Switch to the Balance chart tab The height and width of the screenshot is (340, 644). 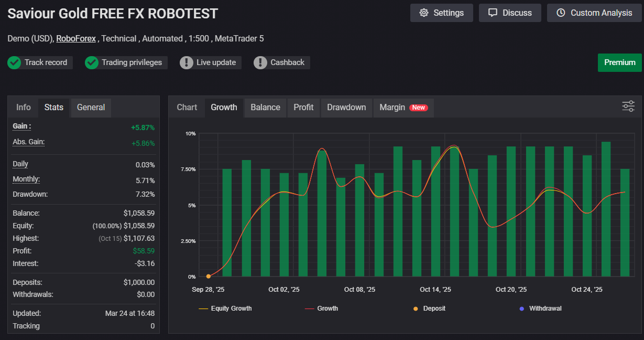[x=265, y=108]
